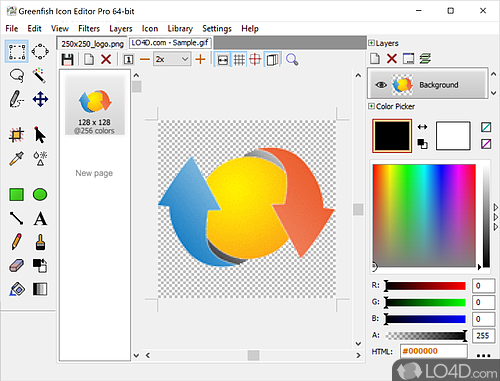
Task: Merge layers with the green stack icon
Action: coord(425,59)
